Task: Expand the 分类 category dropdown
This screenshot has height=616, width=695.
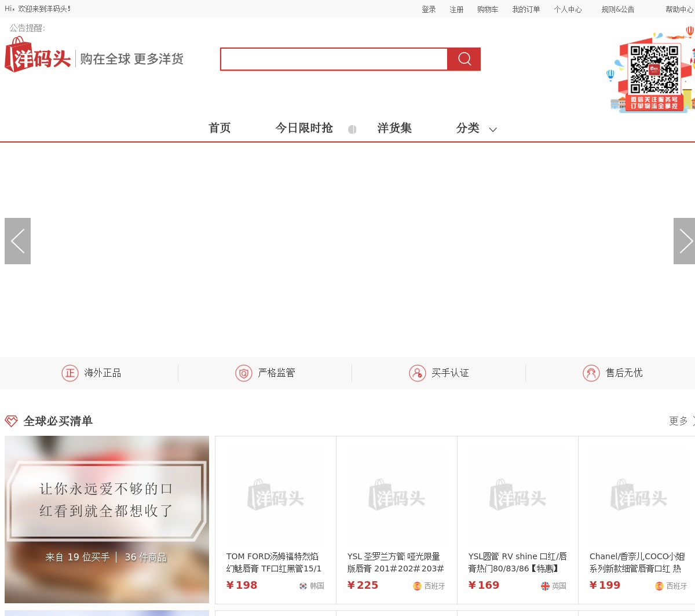Action: [476, 128]
